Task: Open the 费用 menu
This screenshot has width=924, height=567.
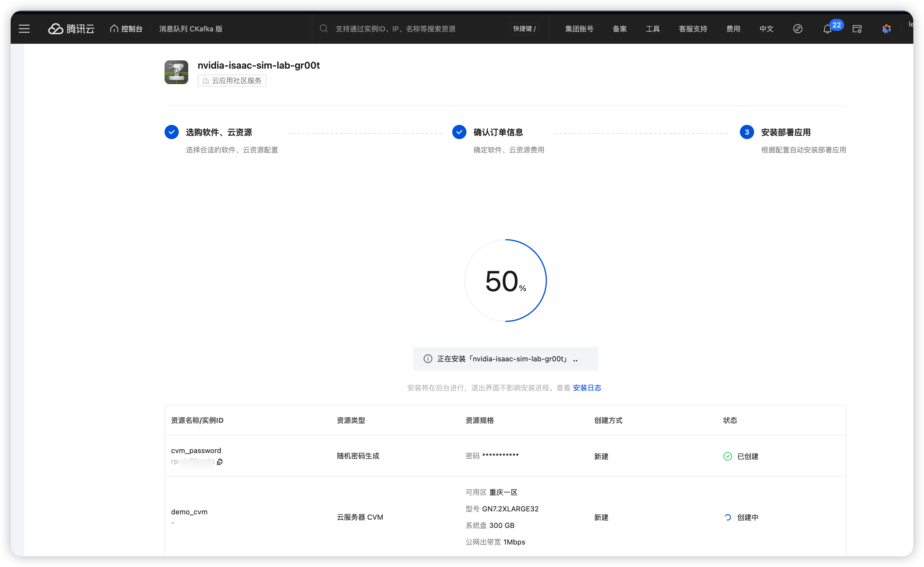Action: (x=733, y=29)
